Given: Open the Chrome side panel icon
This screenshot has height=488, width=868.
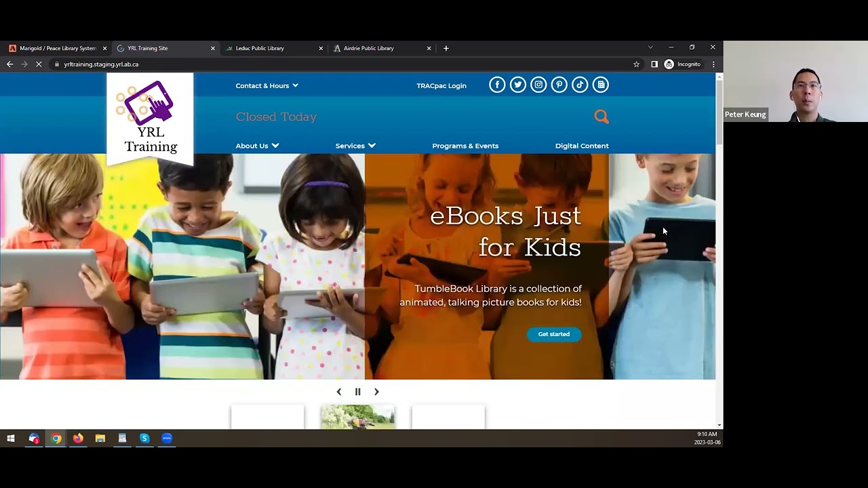Looking at the screenshot, I should coord(654,64).
